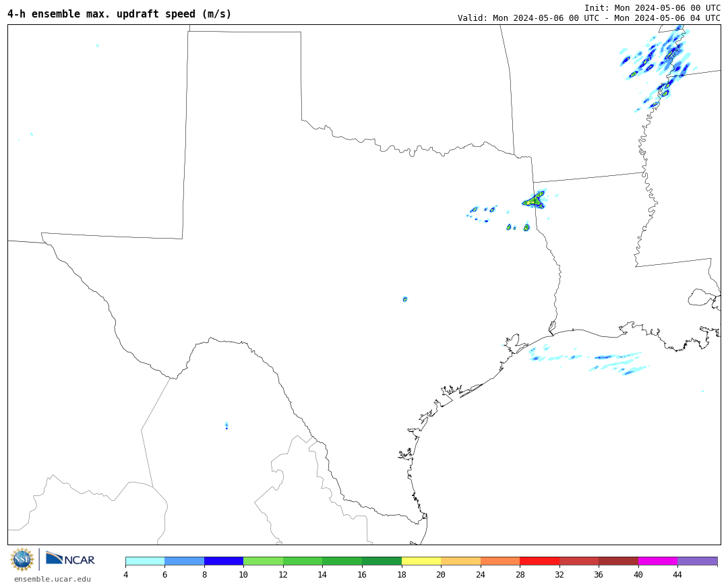Viewport: 728px width, 587px height.
Task: Click the orange 24-28 color swatch
Action: click(x=500, y=561)
